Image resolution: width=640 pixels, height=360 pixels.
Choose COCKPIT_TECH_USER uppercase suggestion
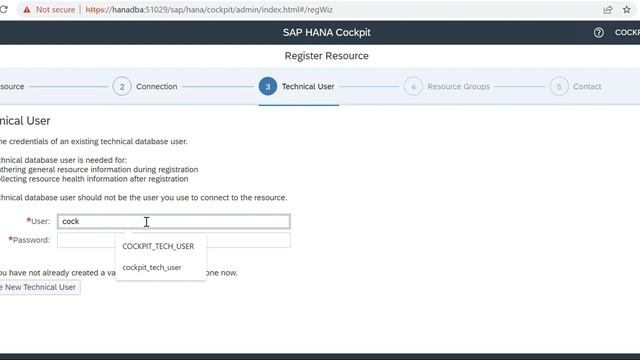(158, 246)
